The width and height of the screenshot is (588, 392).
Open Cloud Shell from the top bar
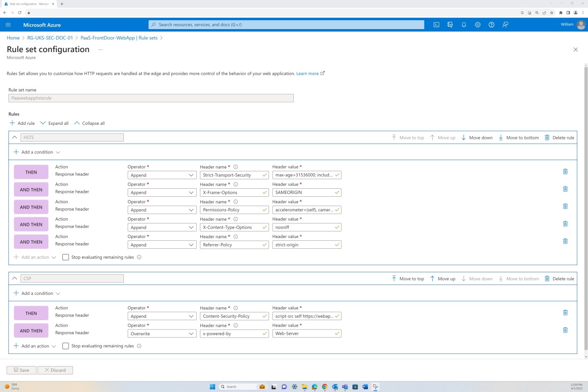[436, 24]
